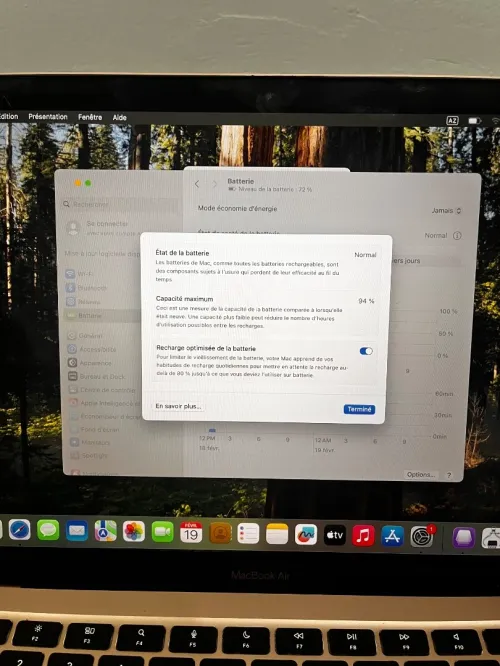Click Se connecter in sidebar

pos(107,223)
